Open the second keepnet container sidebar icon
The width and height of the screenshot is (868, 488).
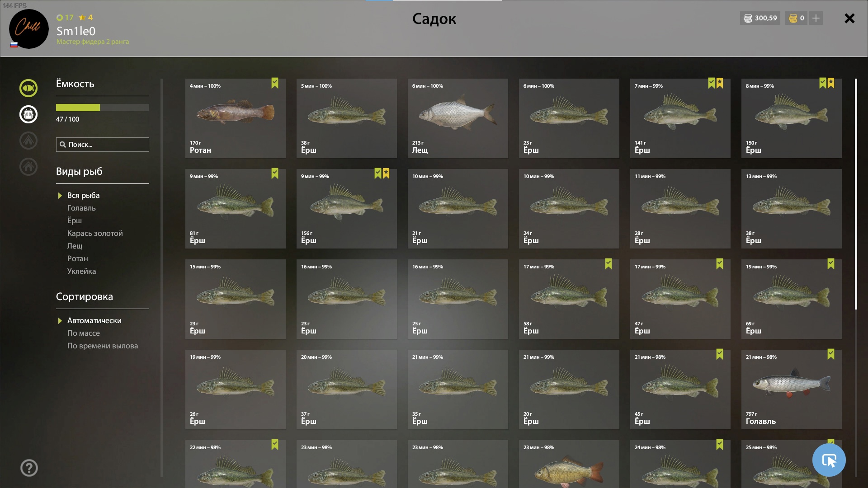tap(28, 114)
